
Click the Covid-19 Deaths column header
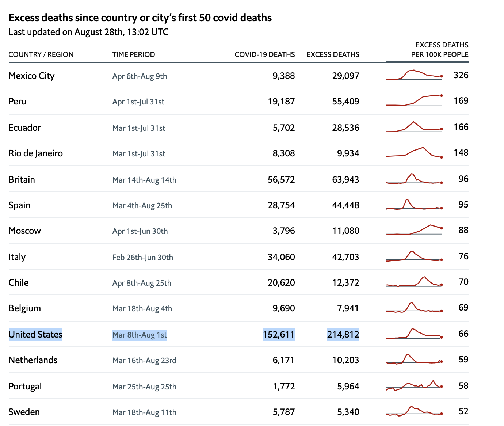point(264,54)
